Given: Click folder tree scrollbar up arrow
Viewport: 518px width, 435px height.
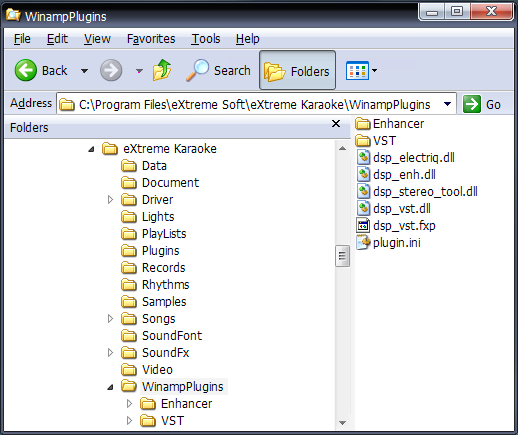Looking at the screenshot, I should click(342, 149).
